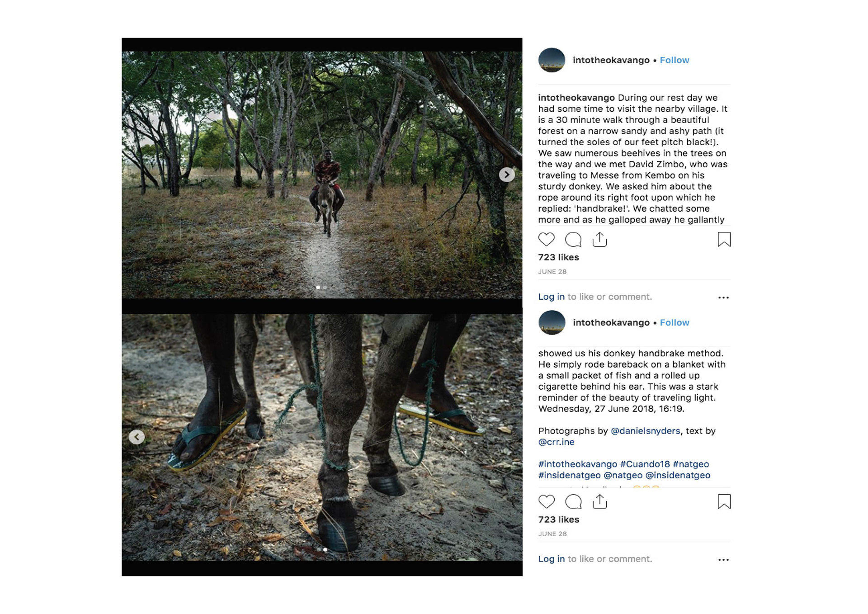The image size is (868, 614).
Task: Like the top post with heart icon
Action: click(x=546, y=239)
